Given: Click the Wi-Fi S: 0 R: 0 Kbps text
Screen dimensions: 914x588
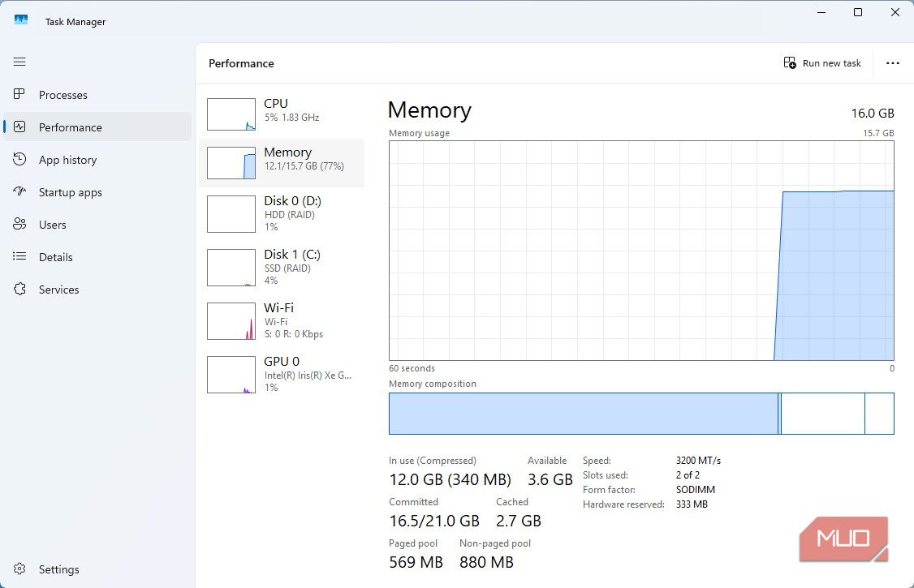Looking at the screenshot, I should [x=293, y=333].
